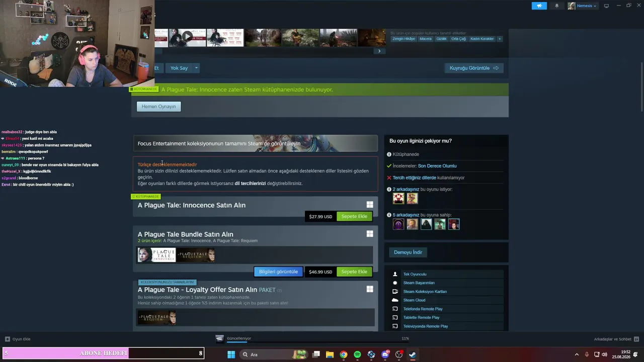Select the Kadın Karakter tag
Image resolution: width=644 pixels, height=362 pixels.
pos(482,39)
